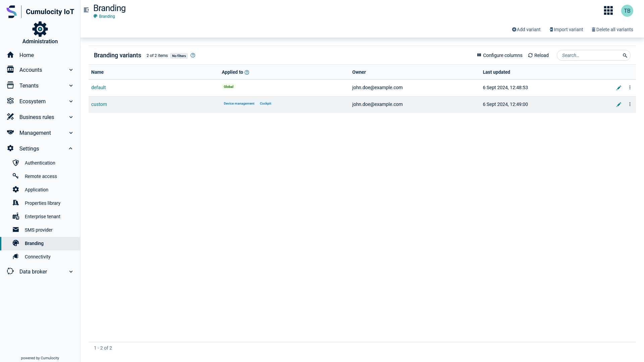The image size is (644, 362).
Task: Click the Cumulocity IoT logo
Action: (40, 12)
